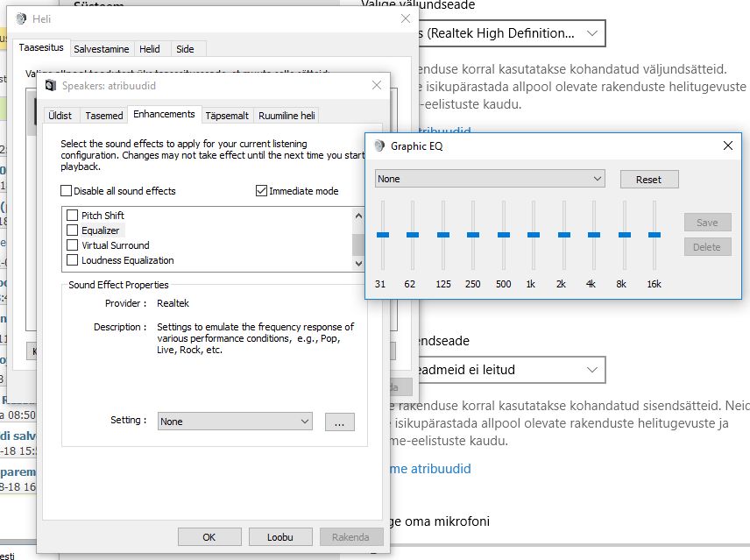Click the Heli window speaker icon

(20, 18)
